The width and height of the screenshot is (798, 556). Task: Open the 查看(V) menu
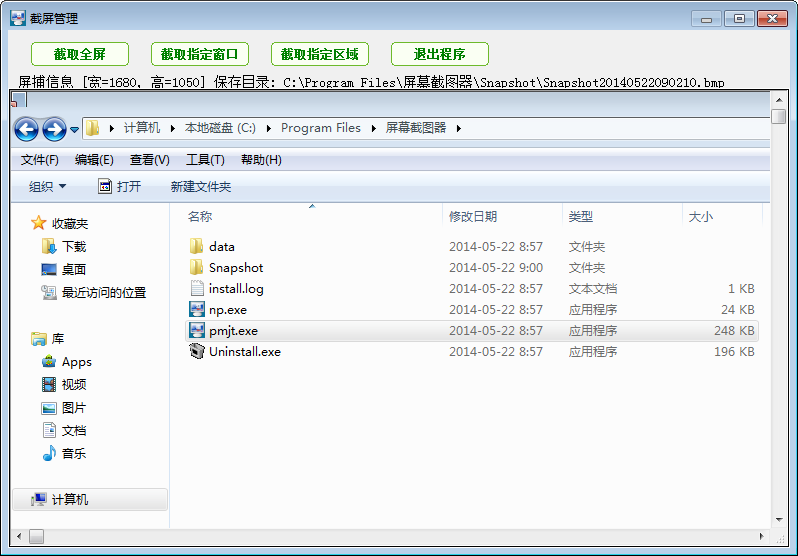[150, 160]
